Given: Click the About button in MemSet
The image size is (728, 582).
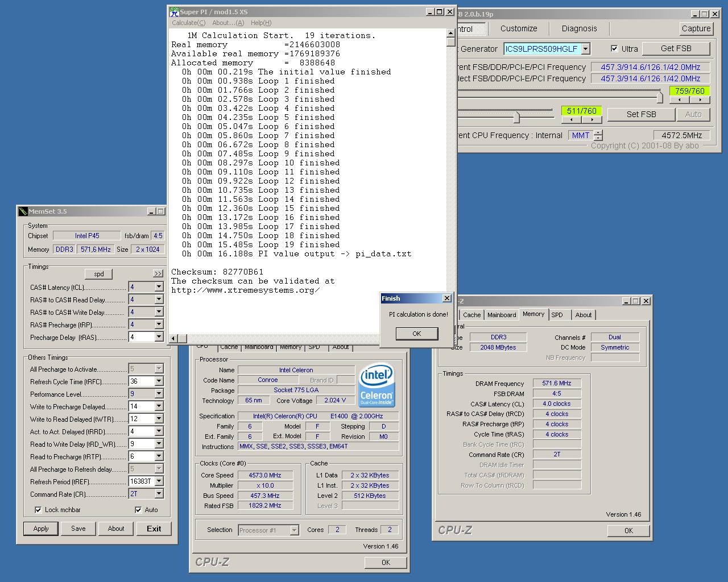Looking at the screenshot, I should tap(116, 529).
